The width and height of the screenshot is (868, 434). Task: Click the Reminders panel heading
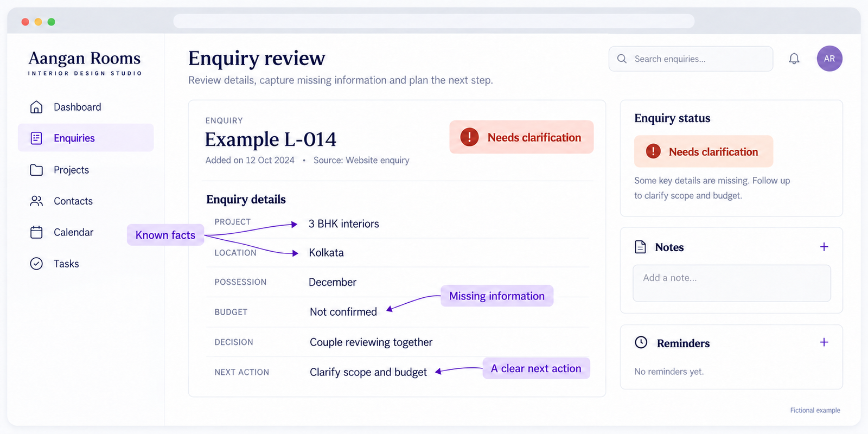[683, 343]
